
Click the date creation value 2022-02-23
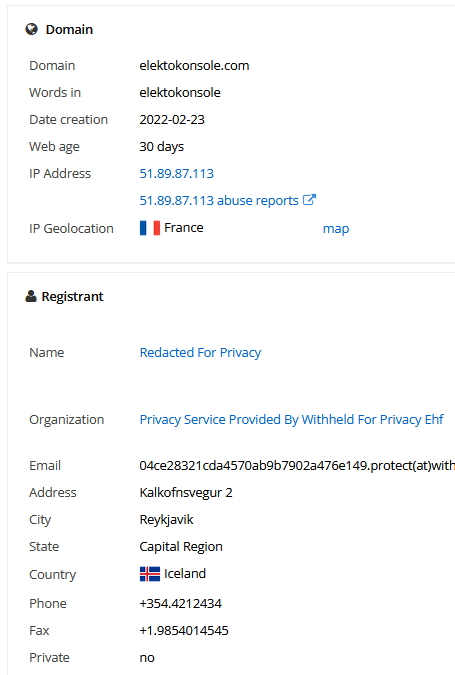coord(172,120)
